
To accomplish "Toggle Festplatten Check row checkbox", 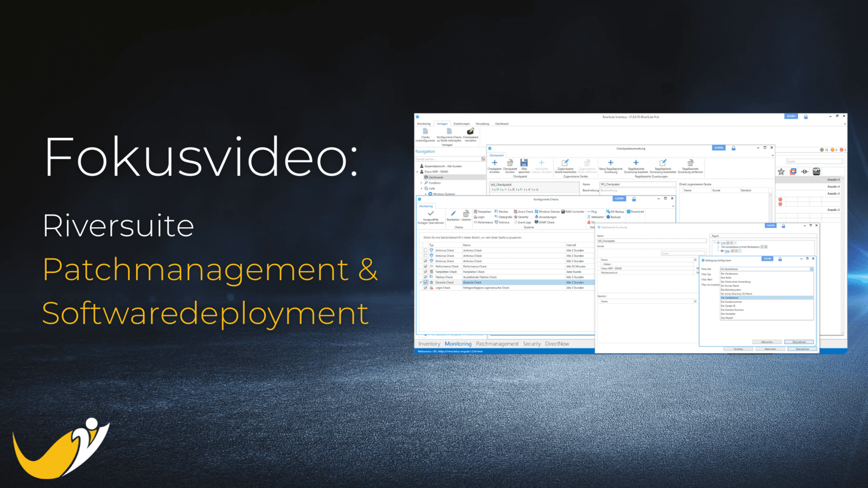I will [425, 272].
